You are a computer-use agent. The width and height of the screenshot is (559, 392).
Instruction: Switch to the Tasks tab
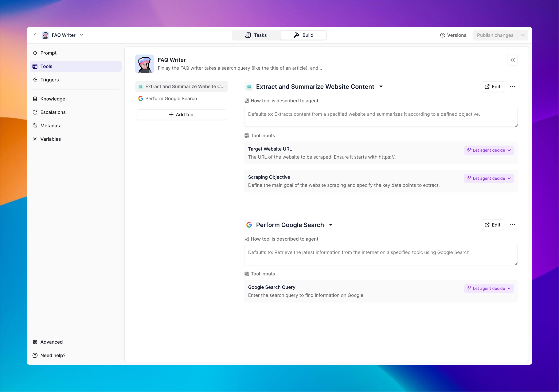pos(256,35)
